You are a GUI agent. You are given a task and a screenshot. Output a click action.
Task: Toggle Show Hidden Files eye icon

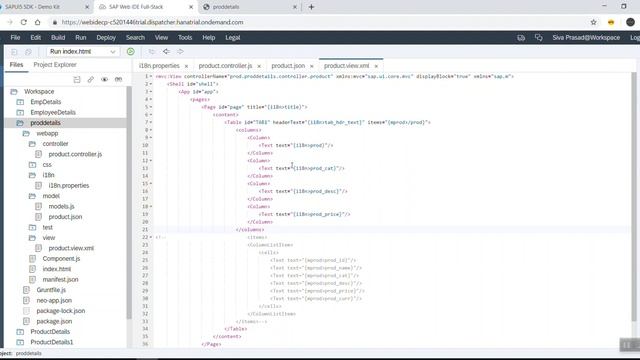click(104, 79)
